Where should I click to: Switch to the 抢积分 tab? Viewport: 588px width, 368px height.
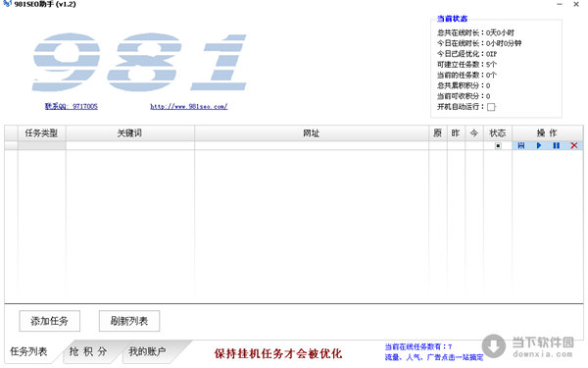[x=88, y=351]
